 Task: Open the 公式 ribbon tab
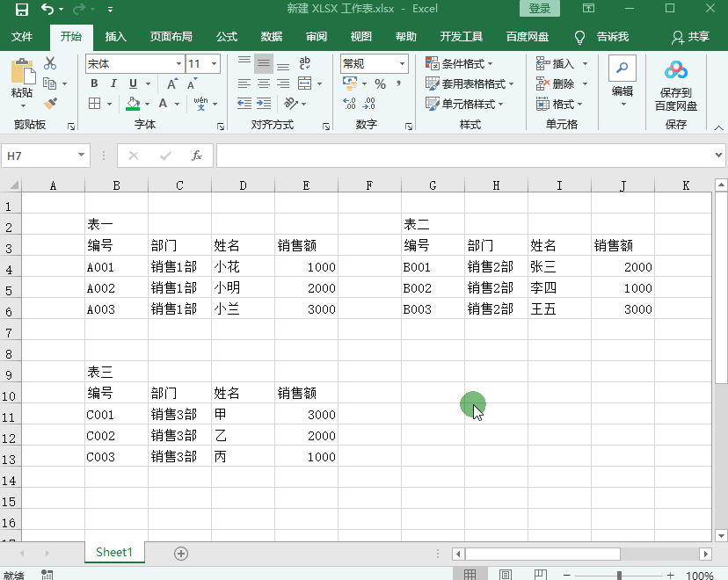tap(226, 37)
